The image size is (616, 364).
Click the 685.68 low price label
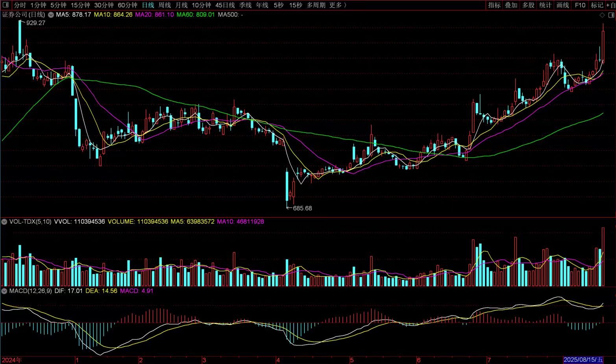pos(302,208)
